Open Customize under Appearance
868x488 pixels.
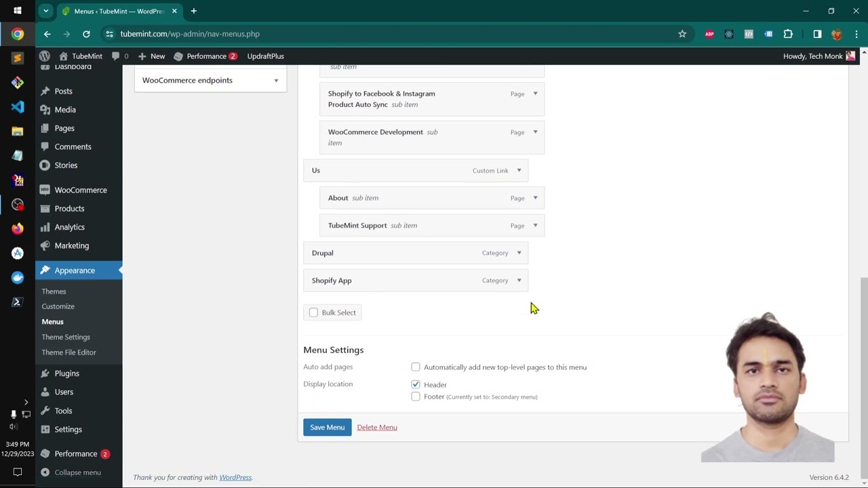tap(58, 306)
